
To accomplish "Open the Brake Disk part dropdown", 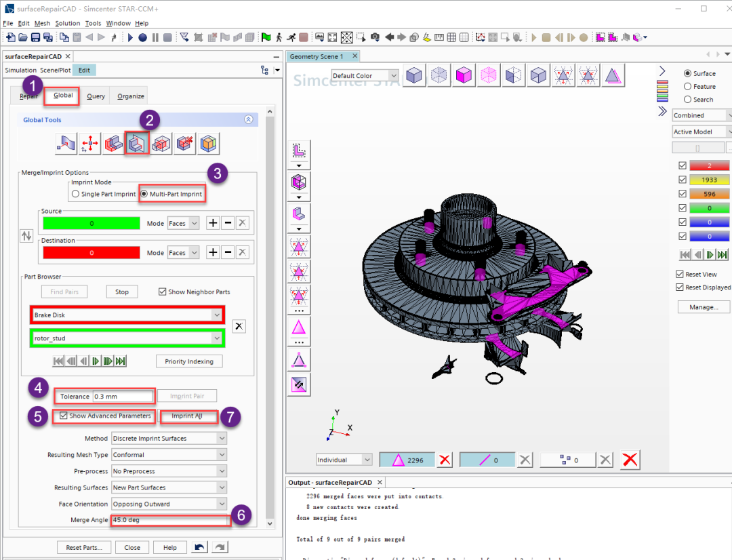I will click(x=127, y=315).
